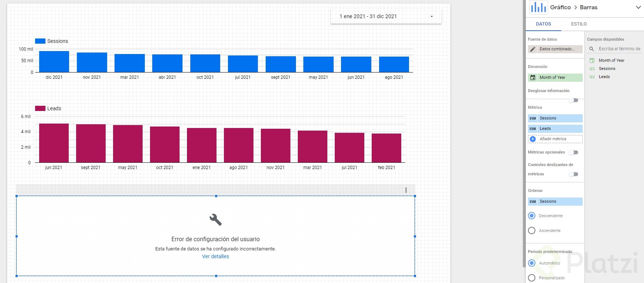644x283 pixels.
Task: Select Descendente sort order
Action: pos(532,216)
